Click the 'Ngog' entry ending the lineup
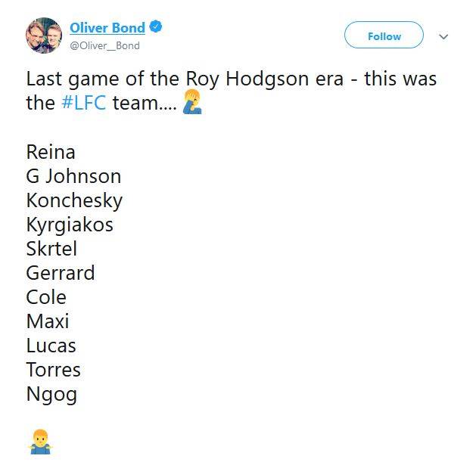The image size is (476, 465). pyautogui.click(x=51, y=394)
